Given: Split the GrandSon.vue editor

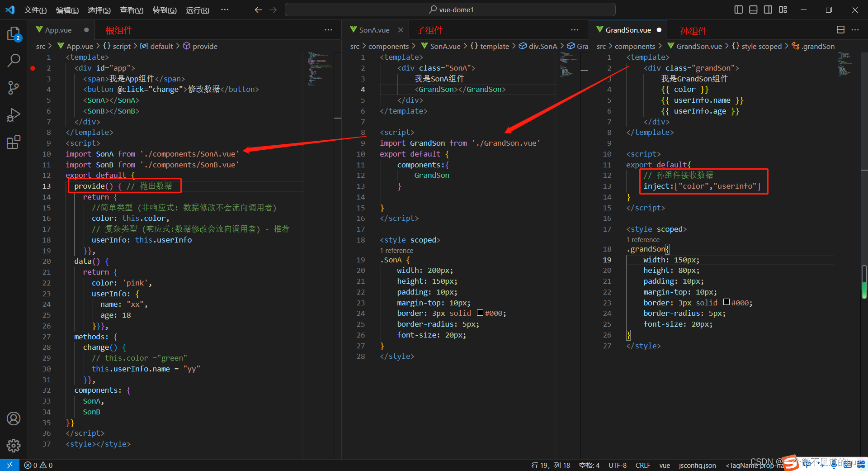Looking at the screenshot, I should (840, 30).
